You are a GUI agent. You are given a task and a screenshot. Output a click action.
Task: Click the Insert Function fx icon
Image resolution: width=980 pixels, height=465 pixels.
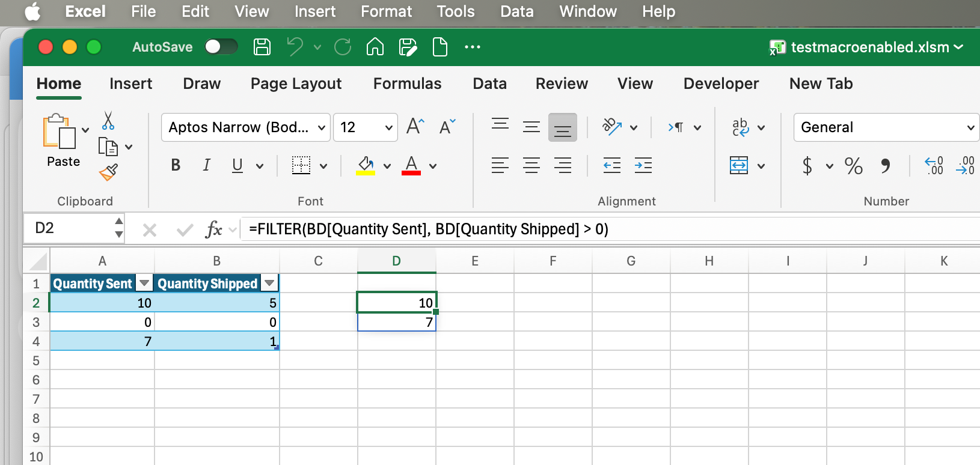213,229
